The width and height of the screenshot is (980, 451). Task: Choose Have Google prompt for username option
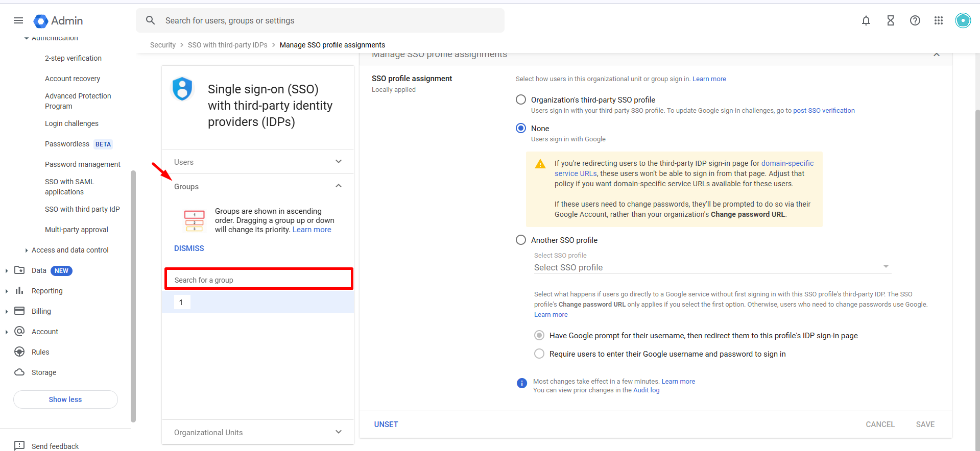pos(539,335)
